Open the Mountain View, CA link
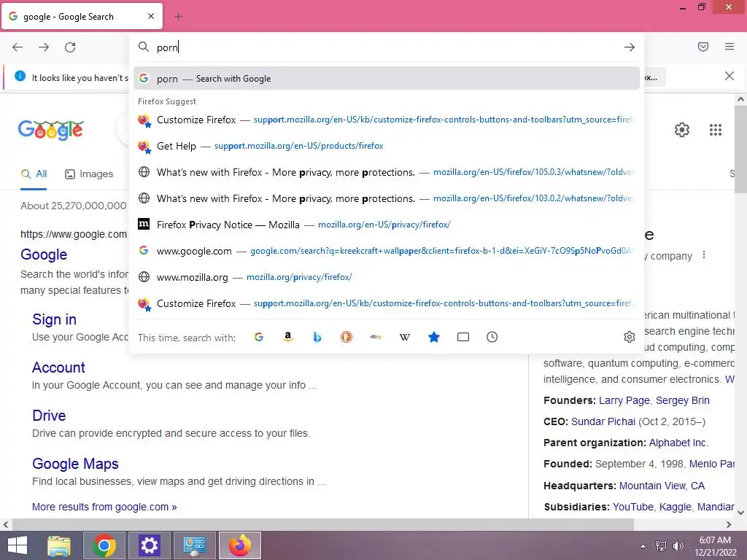Viewport: 747px width, 560px height. 662,486
